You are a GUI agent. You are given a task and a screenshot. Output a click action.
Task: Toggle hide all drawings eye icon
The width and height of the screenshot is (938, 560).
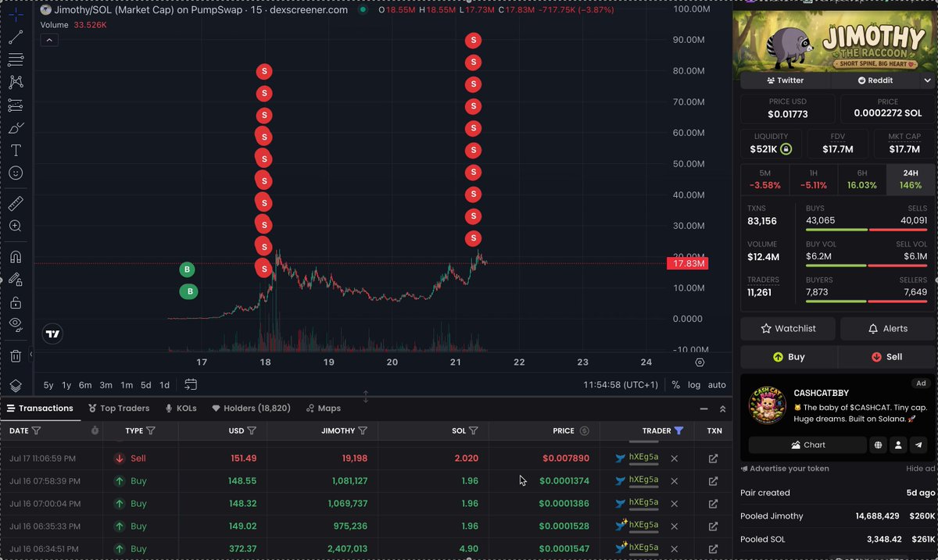pos(16,324)
